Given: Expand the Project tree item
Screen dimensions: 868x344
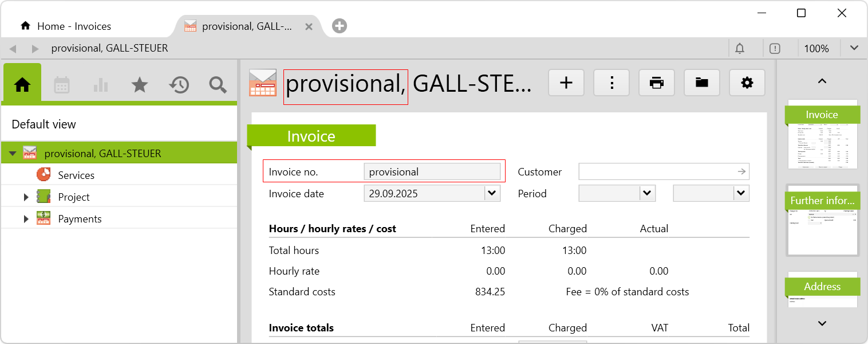Looking at the screenshot, I should point(26,197).
